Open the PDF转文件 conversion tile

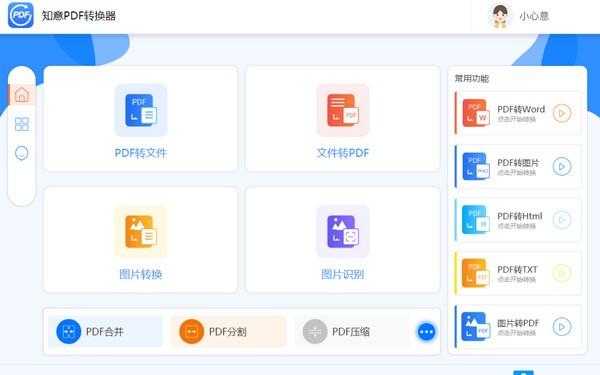coord(140,119)
